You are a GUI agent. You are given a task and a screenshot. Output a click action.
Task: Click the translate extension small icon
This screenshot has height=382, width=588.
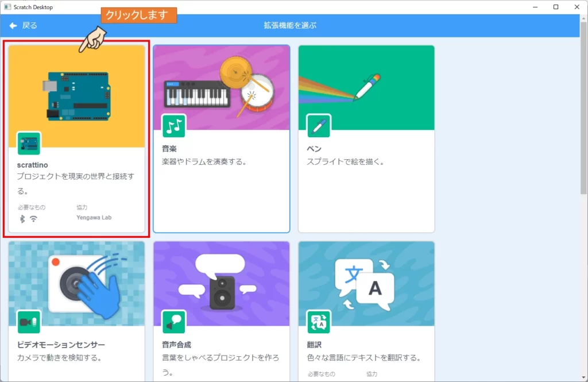coord(319,322)
